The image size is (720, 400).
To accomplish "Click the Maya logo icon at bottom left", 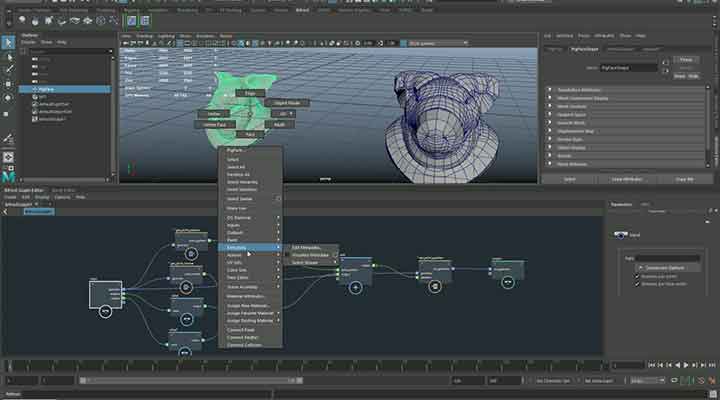I will 9,178.
